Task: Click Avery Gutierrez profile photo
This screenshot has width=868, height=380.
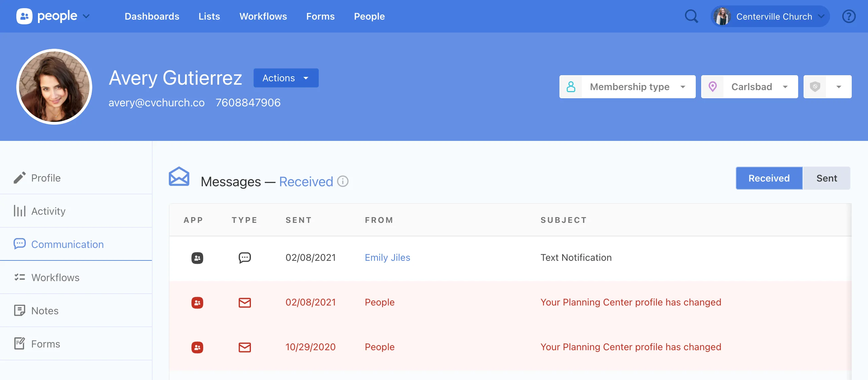Action: 54,87
